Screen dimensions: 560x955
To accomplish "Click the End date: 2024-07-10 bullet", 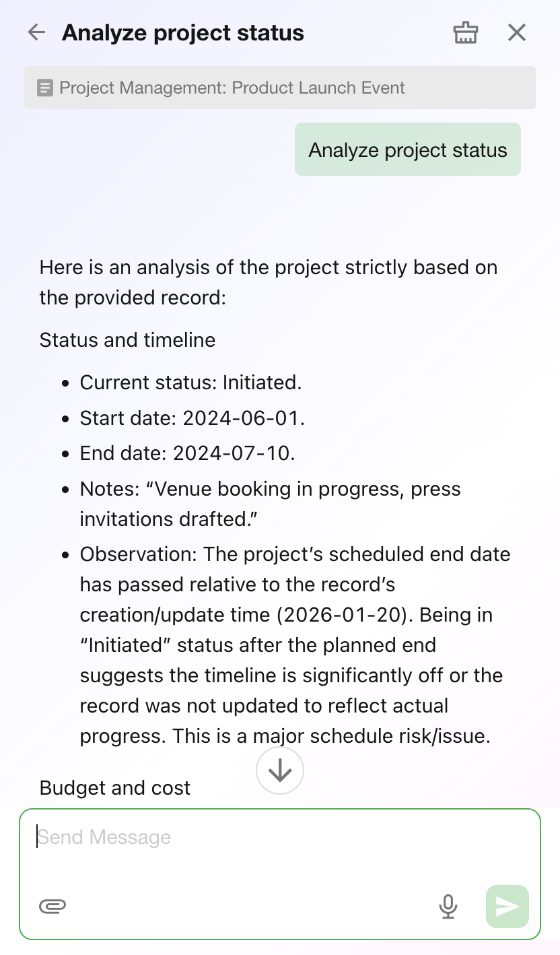I will point(187,453).
